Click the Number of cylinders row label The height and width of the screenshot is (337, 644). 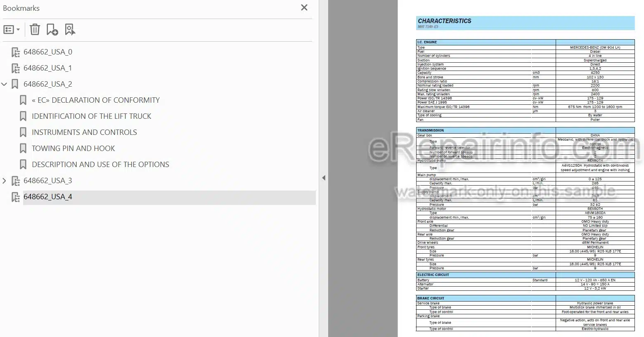pos(433,56)
